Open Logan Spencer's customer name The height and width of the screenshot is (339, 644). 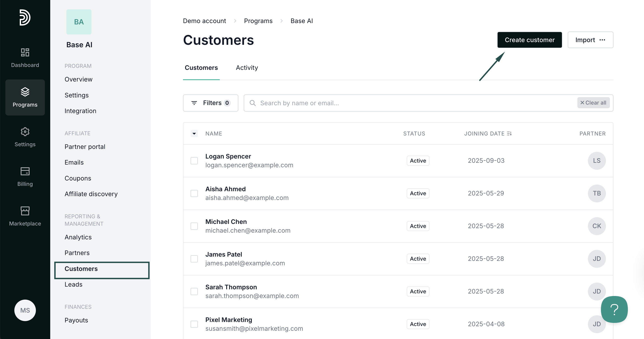tap(228, 156)
